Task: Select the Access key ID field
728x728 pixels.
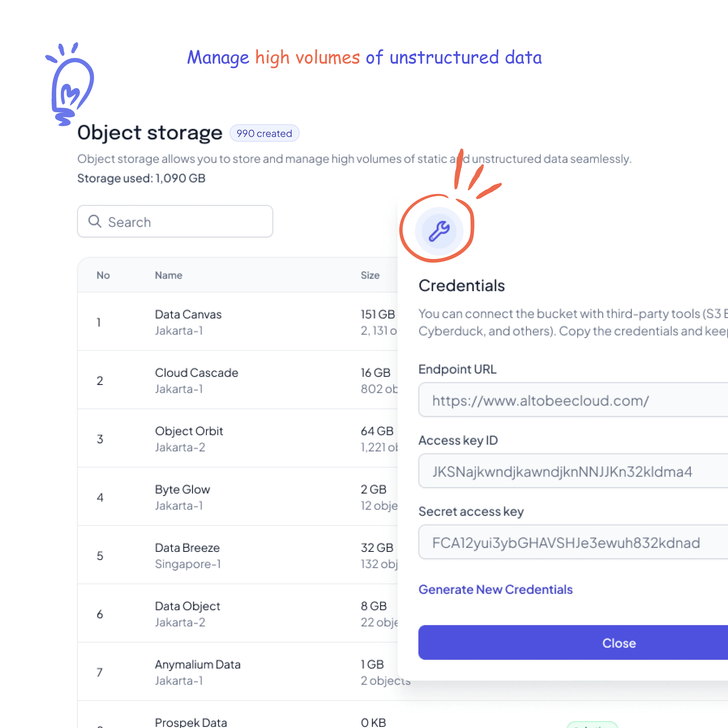Action: click(573, 471)
